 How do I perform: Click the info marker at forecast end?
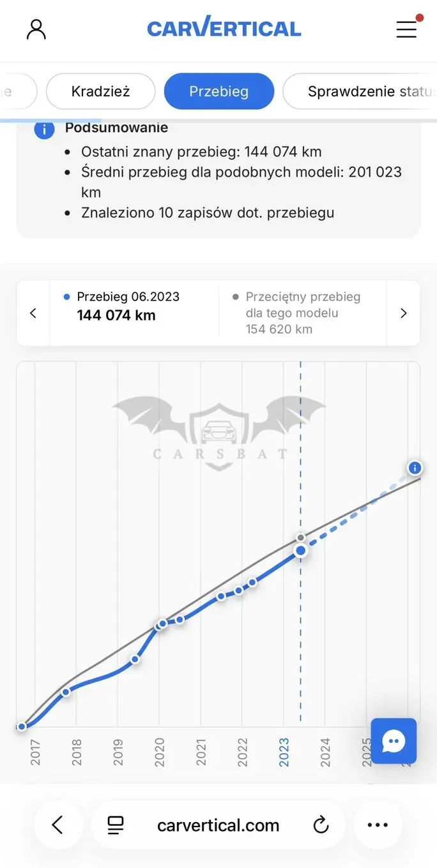click(415, 468)
